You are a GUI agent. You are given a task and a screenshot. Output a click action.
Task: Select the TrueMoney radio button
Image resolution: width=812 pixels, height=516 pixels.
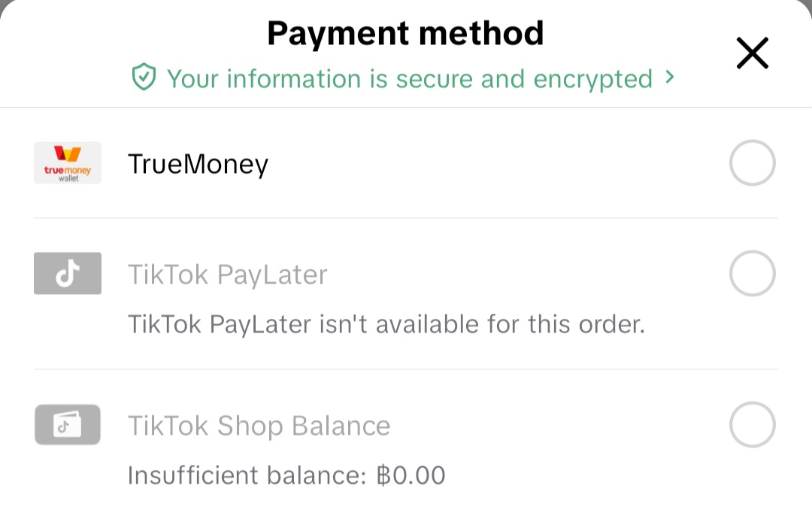tap(752, 162)
